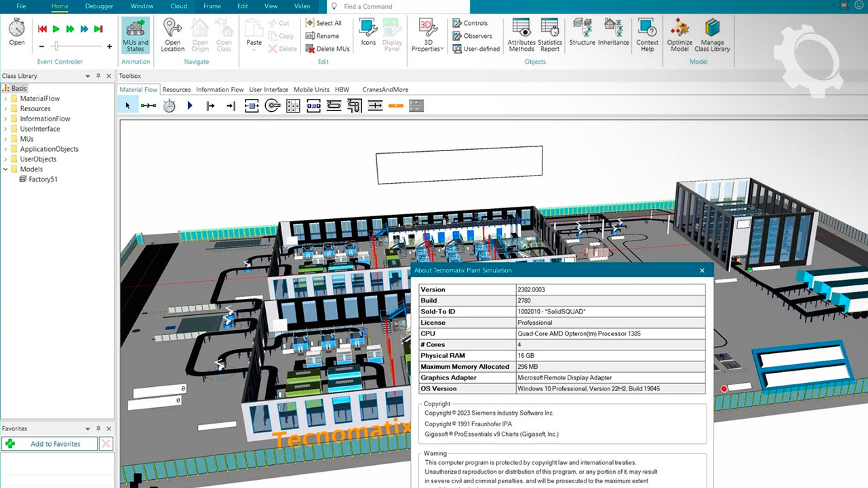868x488 pixels.
Task: Click Add to Favorites button
Action: [x=50, y=444]
